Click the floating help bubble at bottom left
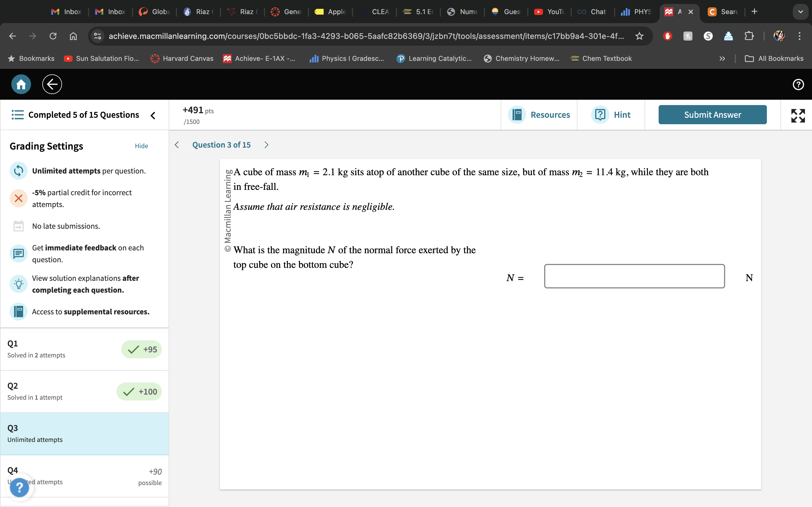 point(20,487)
